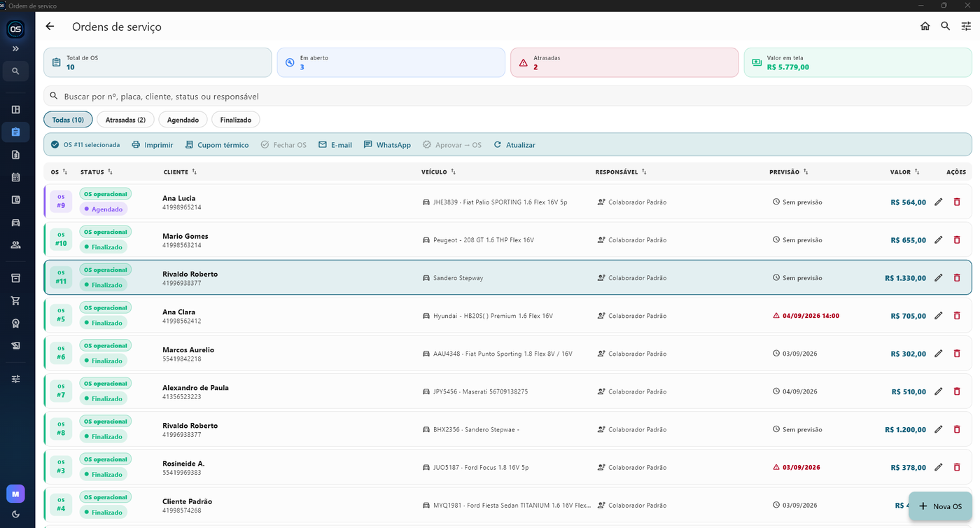Image resolution: width=980 pixels, height=528 pixels.
Task: Share the order via WhatsApp
Action: tap(387, 145)
